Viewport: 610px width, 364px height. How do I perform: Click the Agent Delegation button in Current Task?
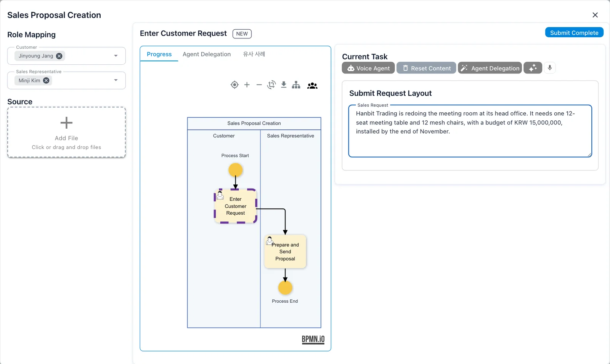tap(490, 68)
